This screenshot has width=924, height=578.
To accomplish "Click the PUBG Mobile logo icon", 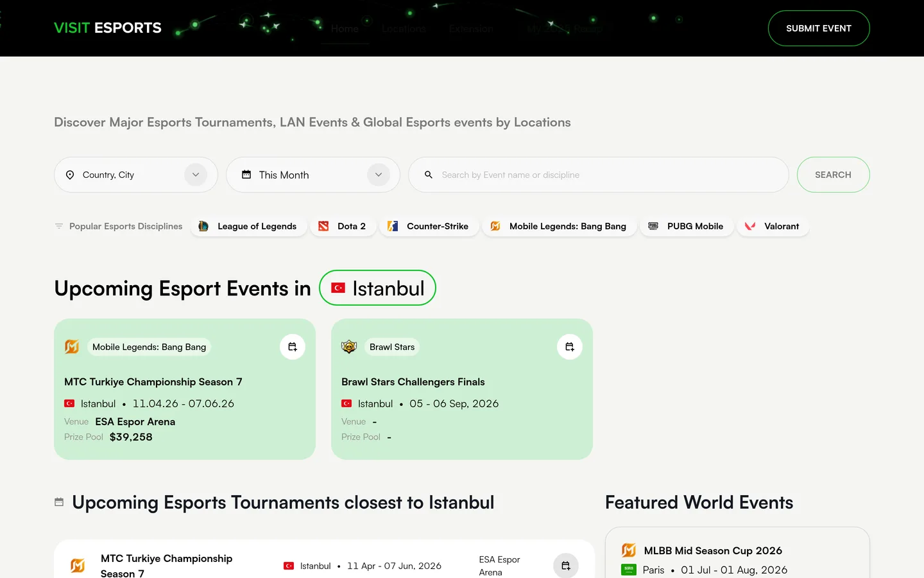I will tap(653, 226).
